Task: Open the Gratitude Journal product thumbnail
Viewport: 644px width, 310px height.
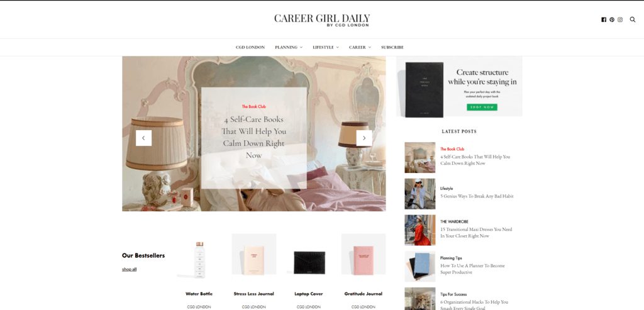Action: 364,254
